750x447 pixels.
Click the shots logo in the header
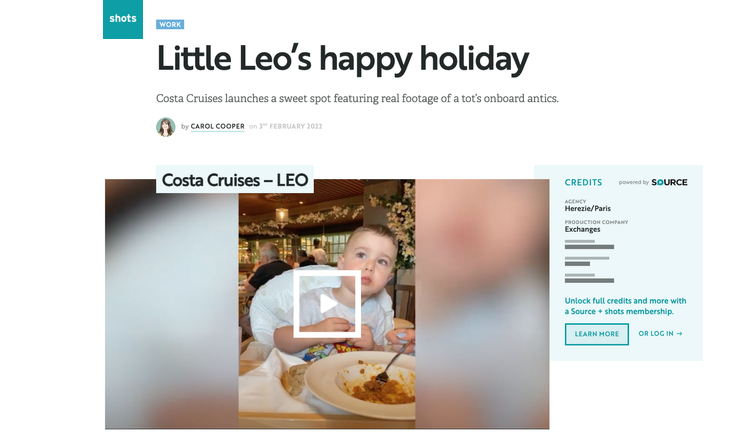coord(123,19)
